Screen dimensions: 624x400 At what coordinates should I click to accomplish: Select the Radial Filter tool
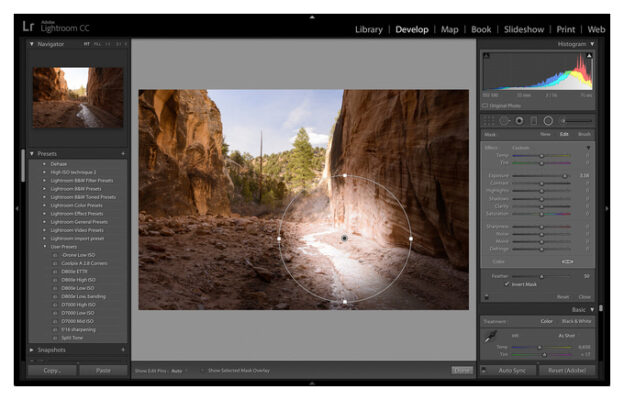coord(548,121)
